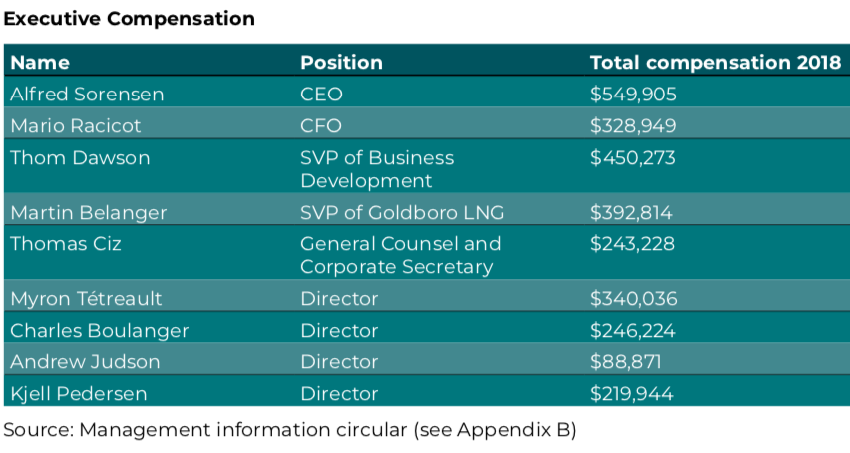This screenshot has width=850, height=453.
Task: Click the Alfred Sorensen name cell
Action: 87,94
